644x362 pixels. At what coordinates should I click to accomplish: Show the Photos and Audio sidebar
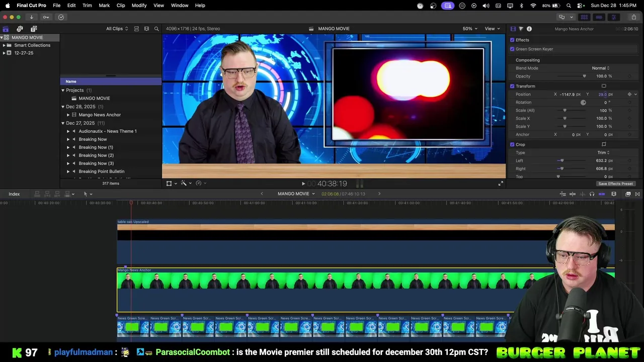pos(20,29)
